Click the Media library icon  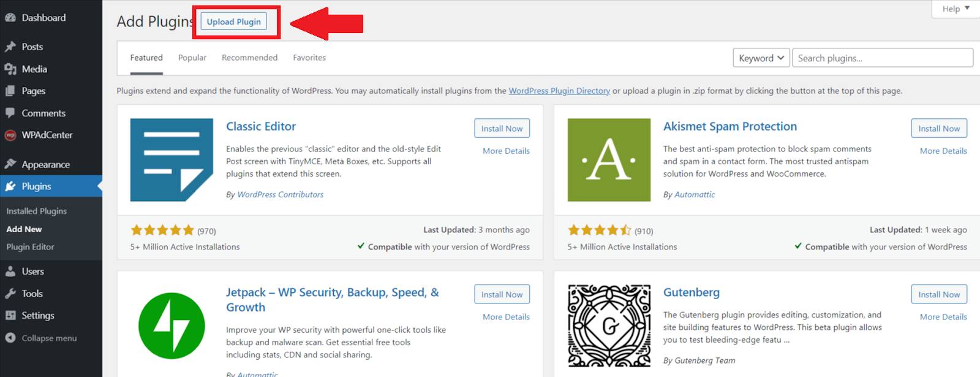coord(10,69)
